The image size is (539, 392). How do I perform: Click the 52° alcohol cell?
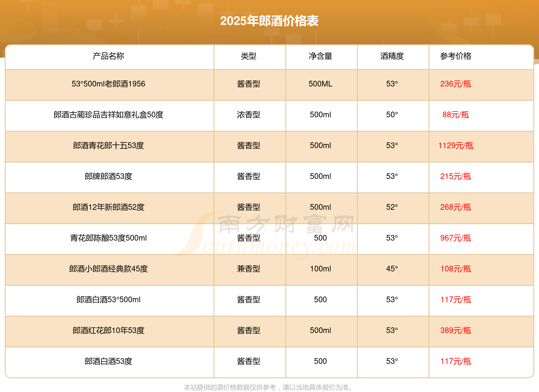coord(392,207)
